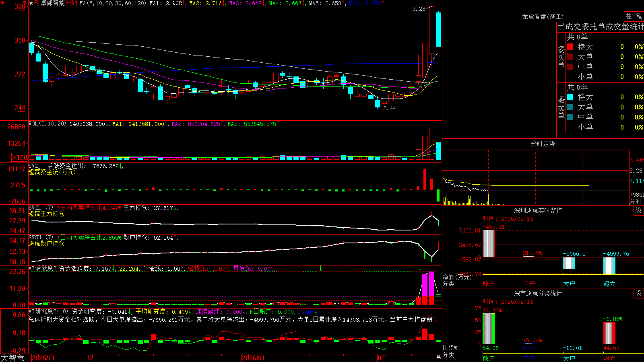Click the 主力持仓: 27.617 value
The height and width of the screenshot is (362, 644).
click(149, 208)
